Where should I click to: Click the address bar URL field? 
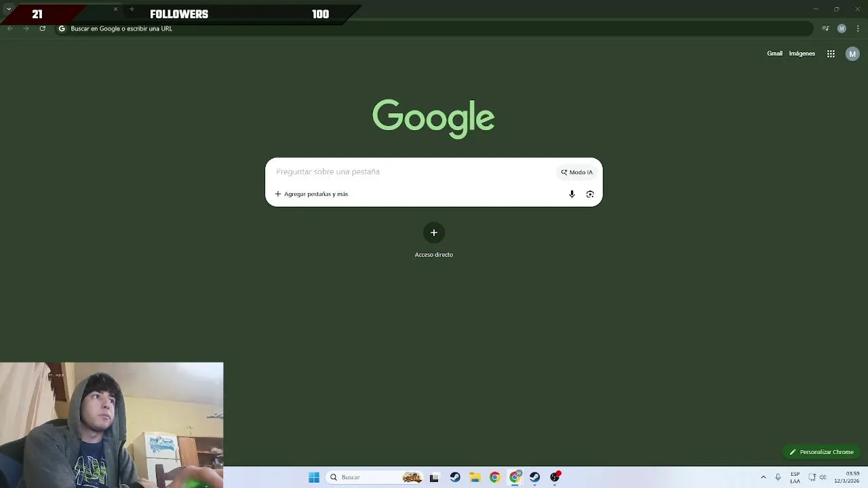pyautogui.click(x=434, y=28)
